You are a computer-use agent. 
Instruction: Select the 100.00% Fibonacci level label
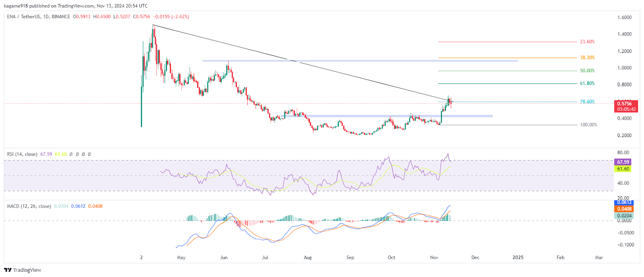tap(588, 125)
